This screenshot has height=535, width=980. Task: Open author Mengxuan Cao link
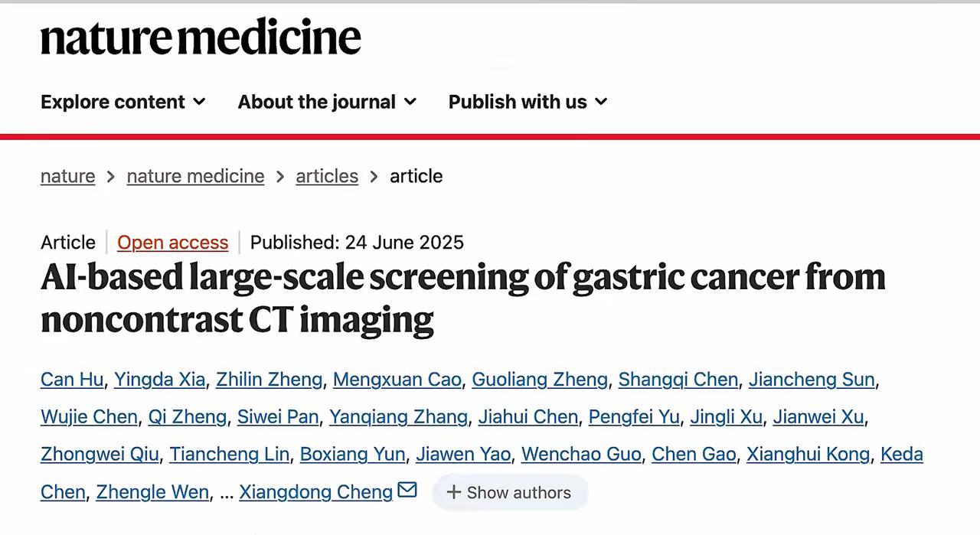coord(397,380)
